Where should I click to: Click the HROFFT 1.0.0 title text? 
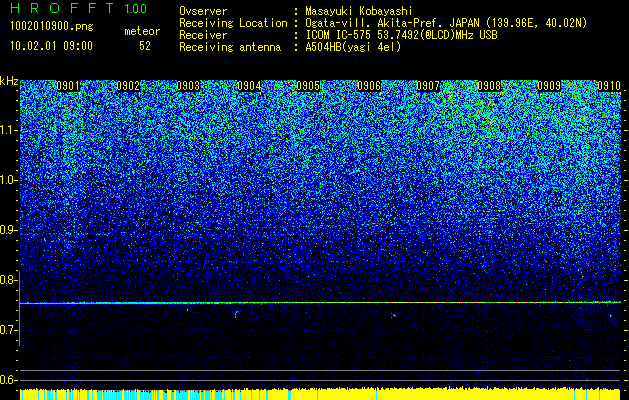[78, 8]
